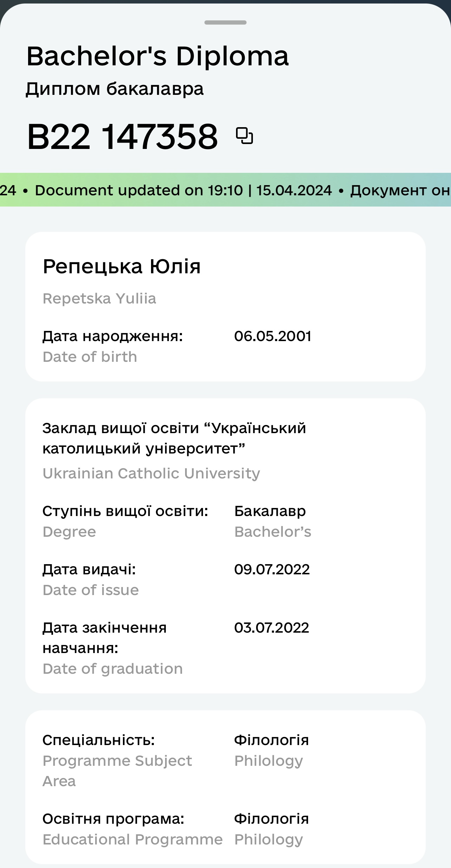
Task: Tap the Спеціальність label
Action: pos(99,740)
